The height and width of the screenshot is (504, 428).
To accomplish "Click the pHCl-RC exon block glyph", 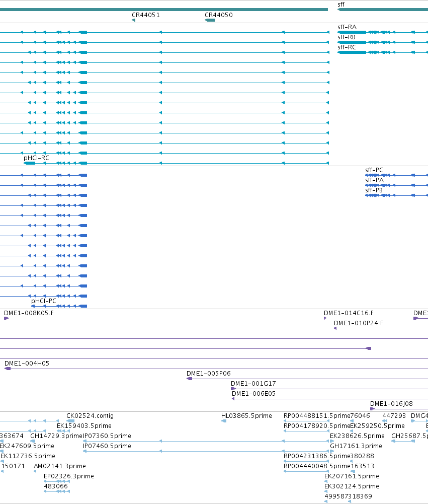I will tap(30, 163).
